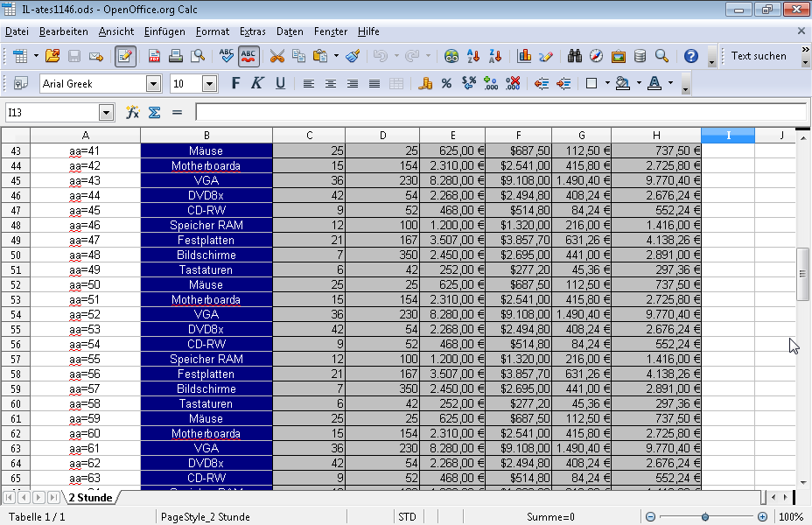812x525 pixels.
Task: Open Find & Replace binoculars icon
Action: (x=574, y=56)
